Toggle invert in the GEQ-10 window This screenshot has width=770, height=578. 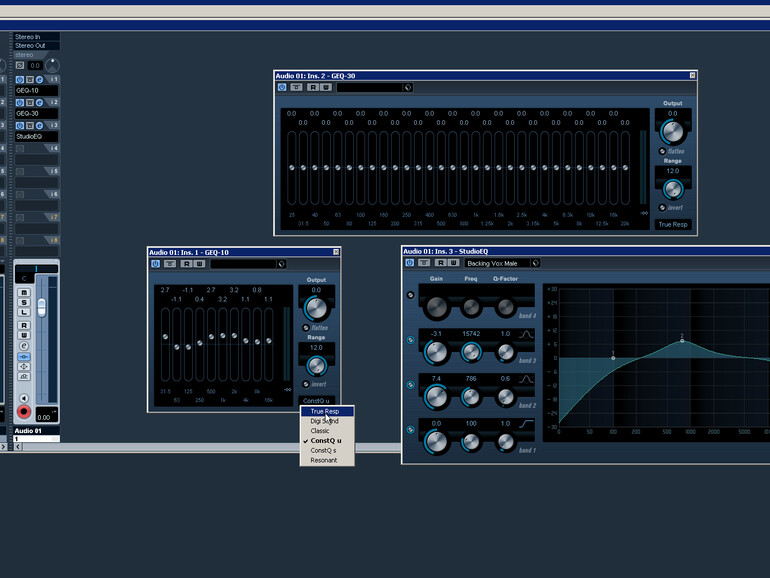pyautogui.click(x=305, y=384)
